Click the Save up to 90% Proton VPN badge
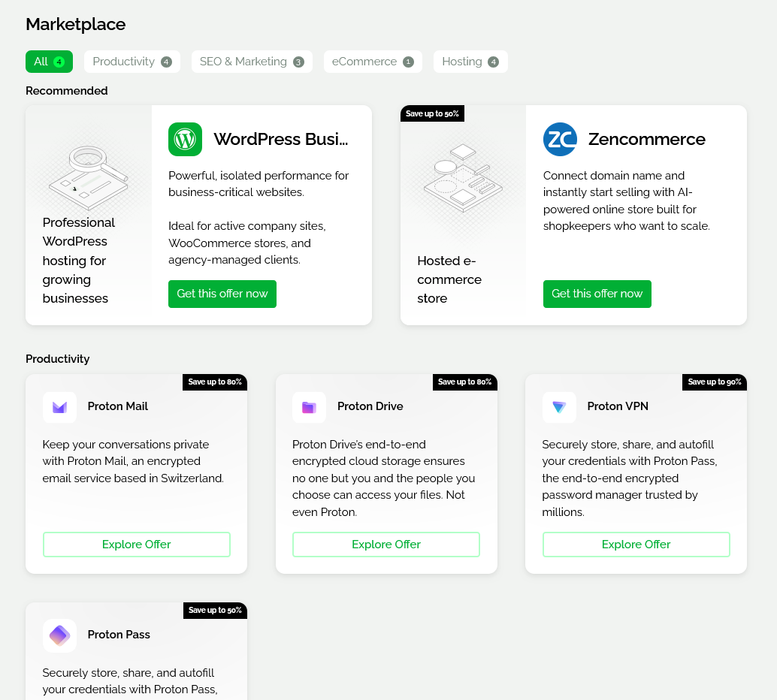 coord(714,382)
